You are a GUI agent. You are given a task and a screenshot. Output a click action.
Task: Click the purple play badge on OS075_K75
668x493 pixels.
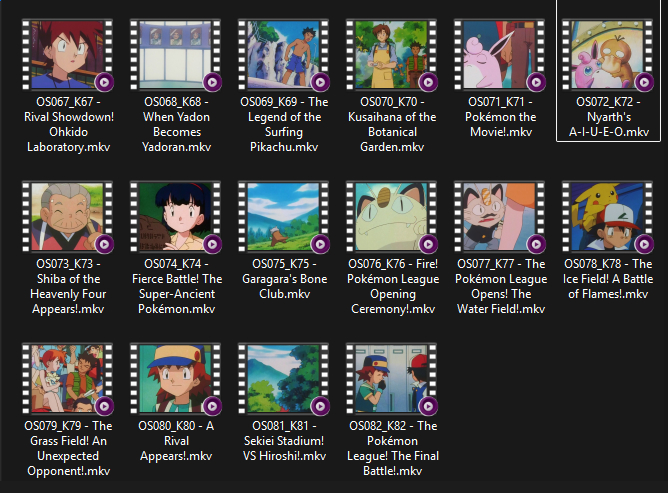point(320,244)
